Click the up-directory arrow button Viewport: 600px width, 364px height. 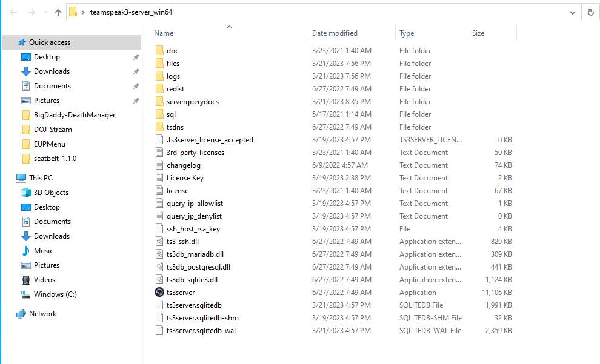tap(58, 12)
